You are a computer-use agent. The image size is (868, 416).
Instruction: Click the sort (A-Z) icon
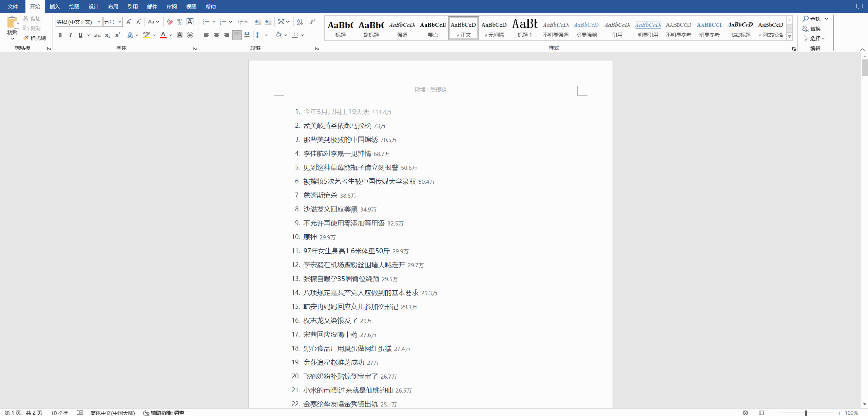(x=300, y=22)
